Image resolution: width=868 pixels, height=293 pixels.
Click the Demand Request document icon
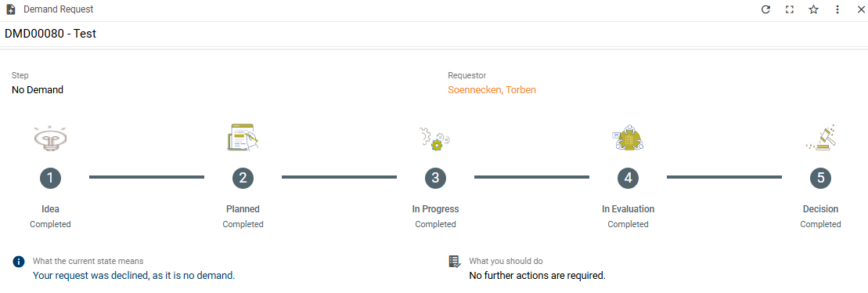pos(10,9)
